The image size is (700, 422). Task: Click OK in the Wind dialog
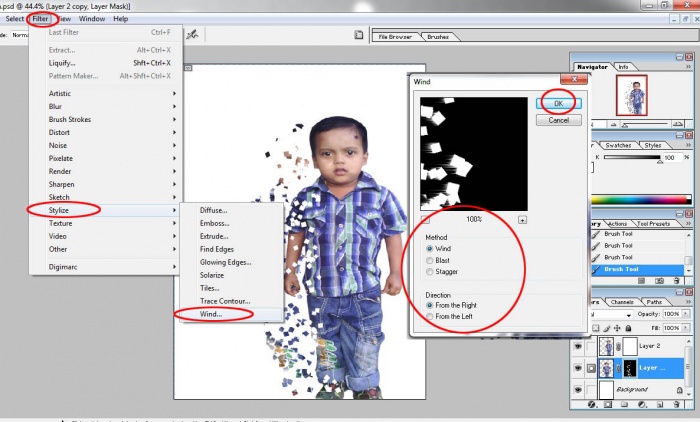click(x=558, y=104)
